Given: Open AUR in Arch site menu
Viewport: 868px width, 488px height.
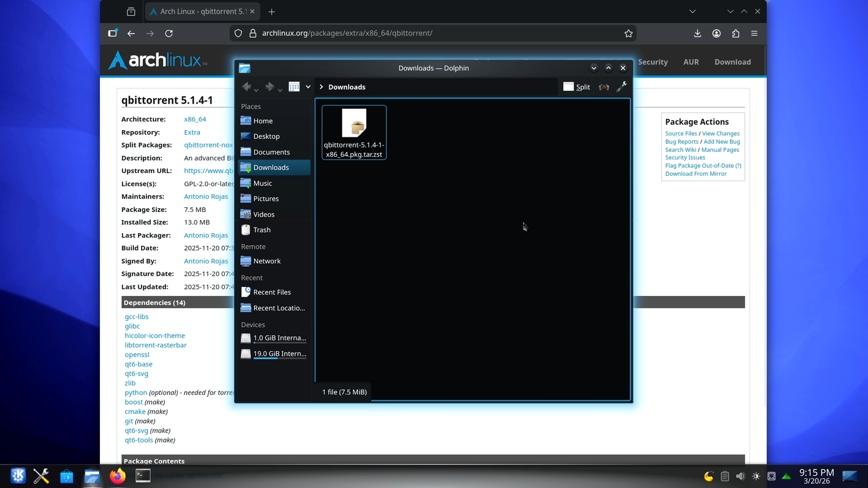Looking at the screenshot, I should (x=691, y=62).
